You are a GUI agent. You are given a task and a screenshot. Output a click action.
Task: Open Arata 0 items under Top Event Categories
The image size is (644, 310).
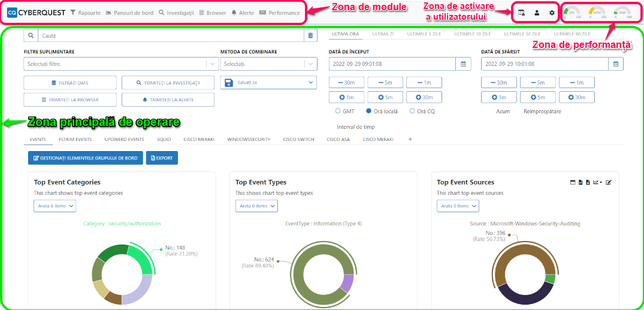55,206
